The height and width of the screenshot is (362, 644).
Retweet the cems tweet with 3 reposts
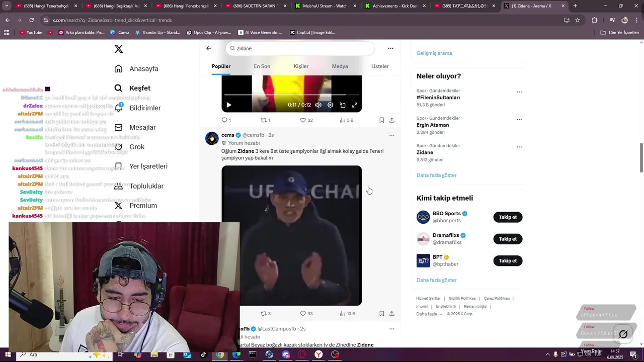[265, 314]
